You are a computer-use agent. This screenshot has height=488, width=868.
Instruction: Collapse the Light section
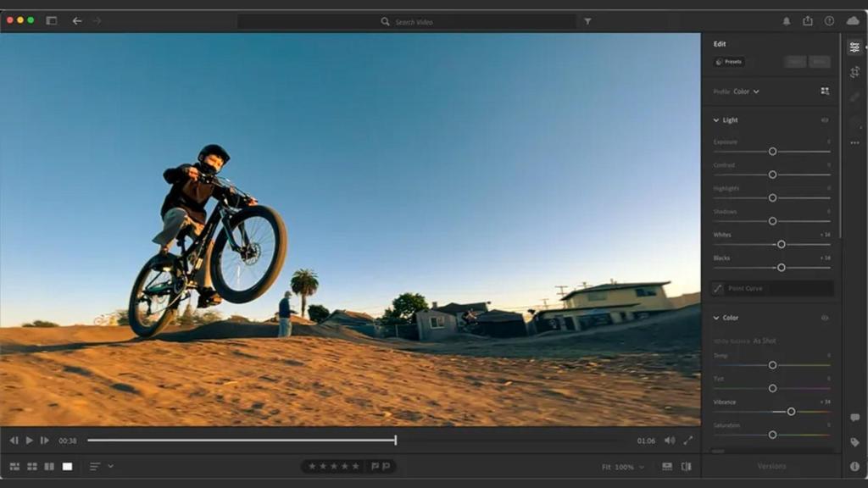[x=716, y=120]
